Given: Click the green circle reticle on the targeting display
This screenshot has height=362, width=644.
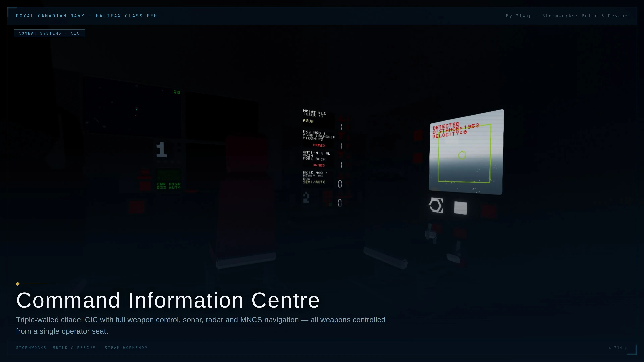Looking at the screenshot, I should coord(462,155).
